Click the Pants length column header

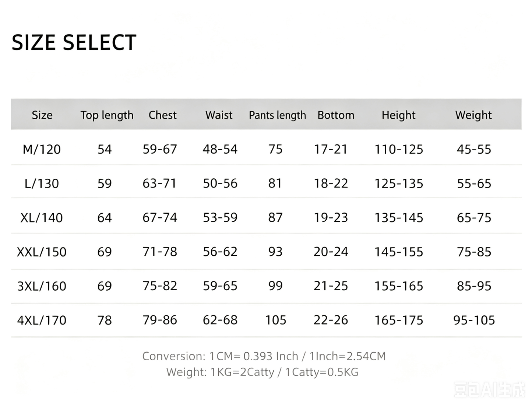coord(277,115)
